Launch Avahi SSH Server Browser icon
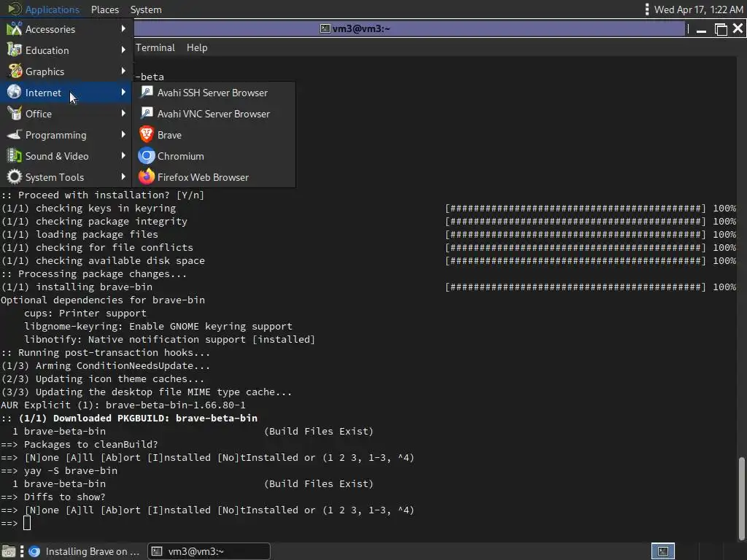 (x=146, y=93)
